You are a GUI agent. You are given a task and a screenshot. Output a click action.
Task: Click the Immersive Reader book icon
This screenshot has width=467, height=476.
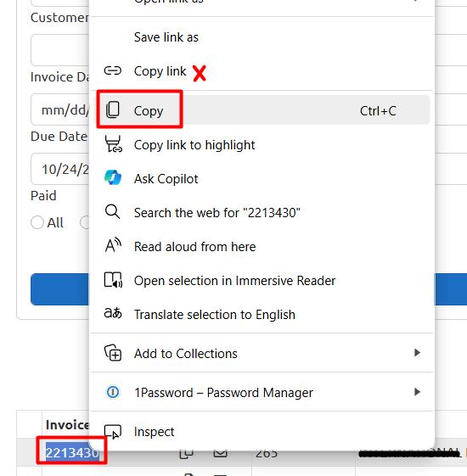(x=113, y=280)
